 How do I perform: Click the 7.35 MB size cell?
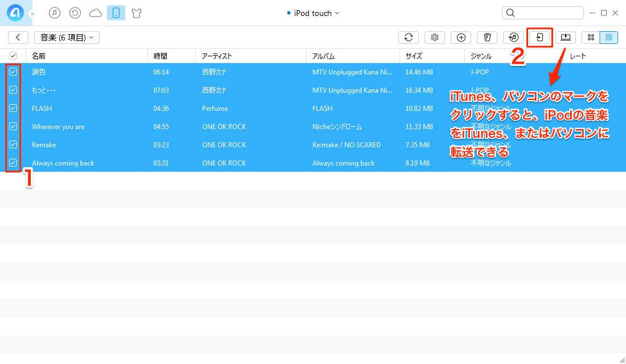418,145
